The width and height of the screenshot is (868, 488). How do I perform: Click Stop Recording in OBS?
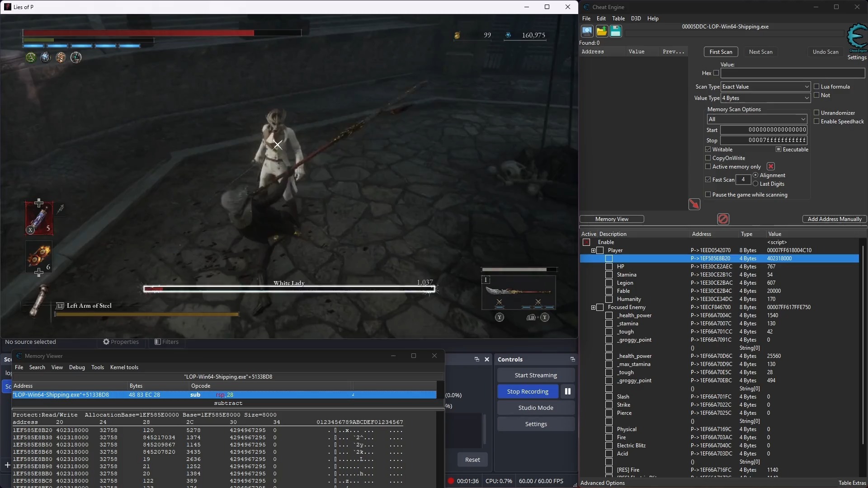click(x=528, y=391)
